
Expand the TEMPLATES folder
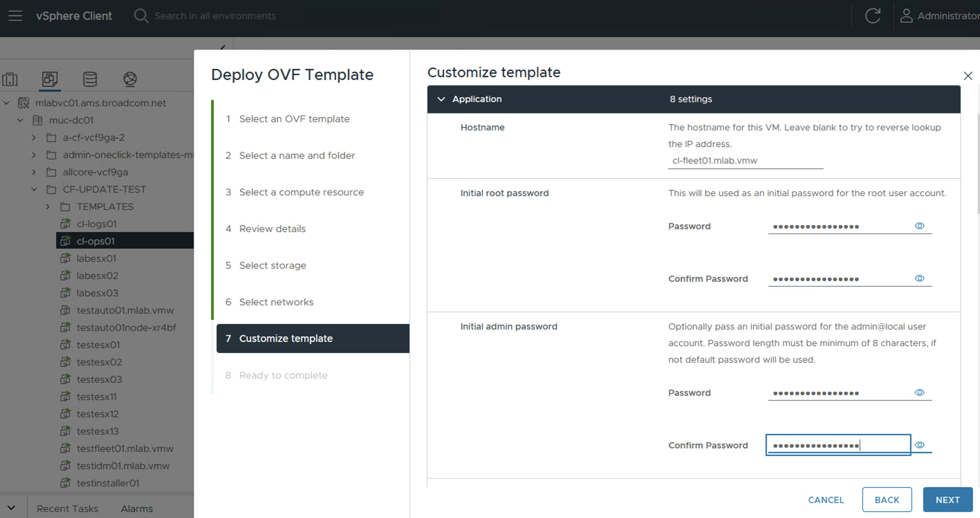tap(48, 207)
